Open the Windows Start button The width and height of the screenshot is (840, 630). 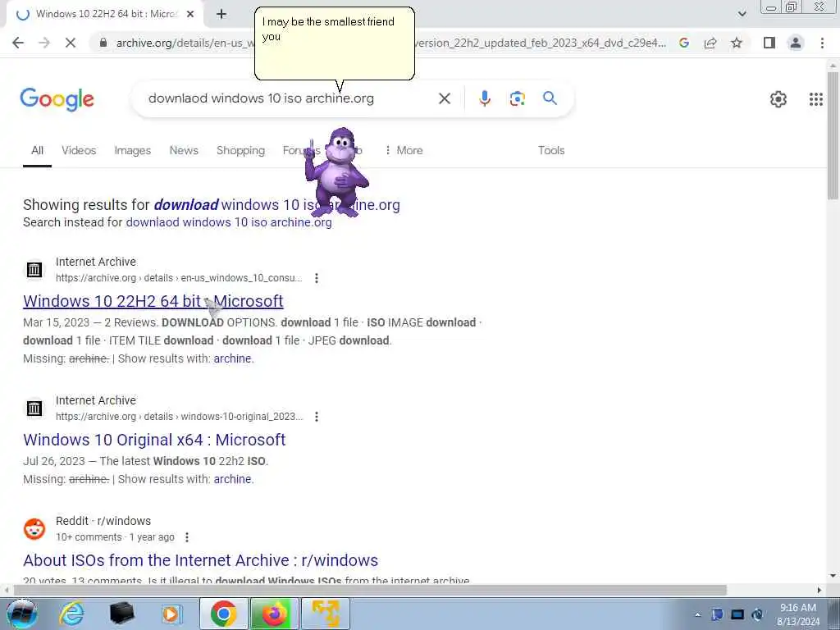click(22, 614)
